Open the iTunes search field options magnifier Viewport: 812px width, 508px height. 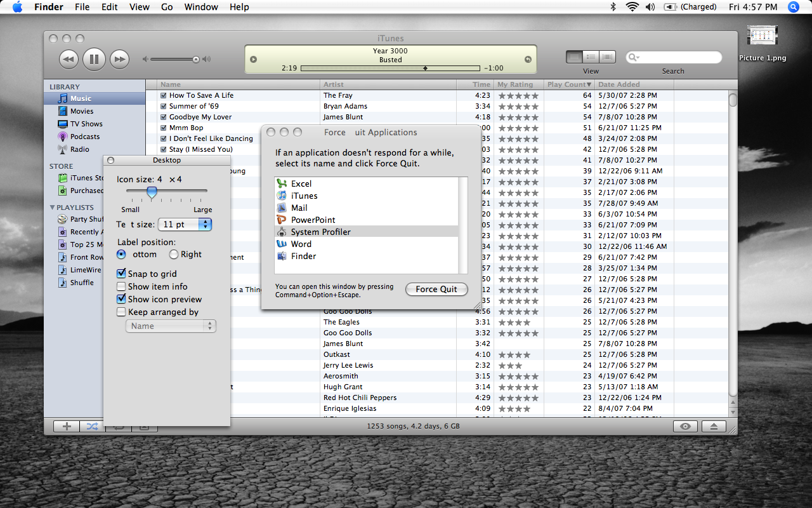point(634,57)
